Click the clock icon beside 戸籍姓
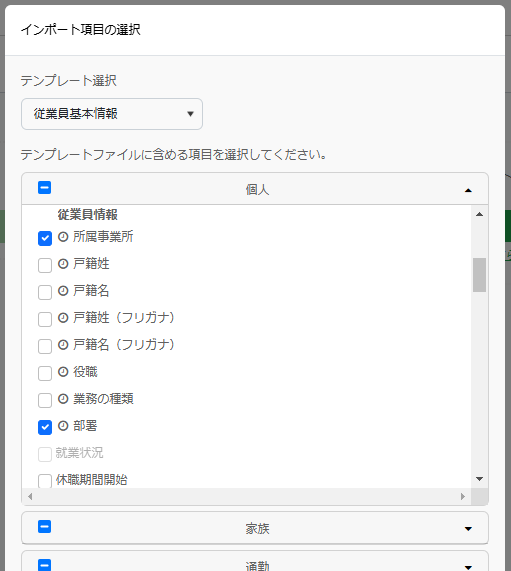The width and height of the screenshot is (511, 571). tap(63, 264)
